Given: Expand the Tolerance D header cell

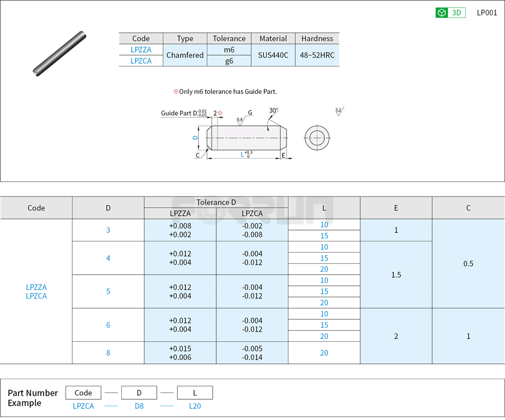Looking at the screenshot, I should pos(216,202).
